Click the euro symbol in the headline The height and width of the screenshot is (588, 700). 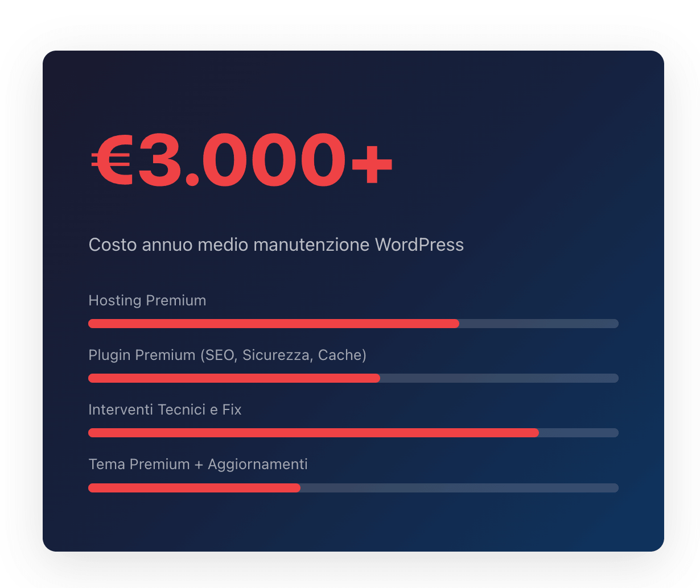pos(112,162)
